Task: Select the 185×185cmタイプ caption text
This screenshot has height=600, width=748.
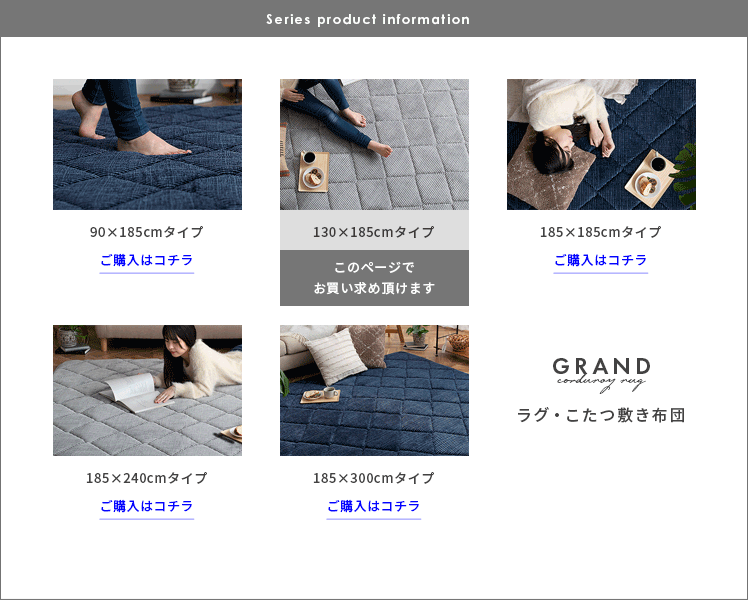Action: click(x=601, y=232)
